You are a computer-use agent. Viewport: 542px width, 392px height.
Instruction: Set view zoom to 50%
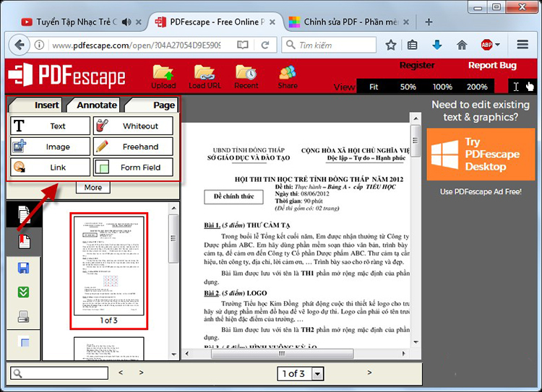[x=408, y=87]
